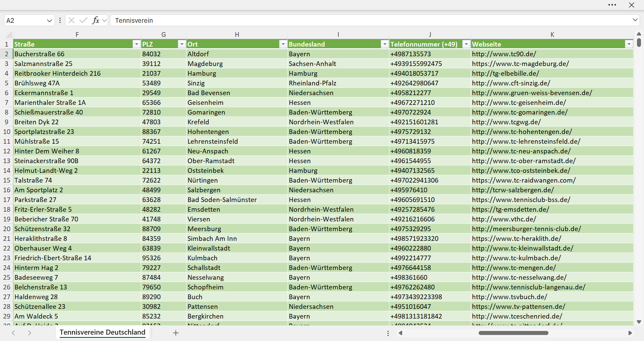Open the Webseite column filter dropdown
Image resolution: width=644 pixels, height=341 pixels.
pos(629,44)
